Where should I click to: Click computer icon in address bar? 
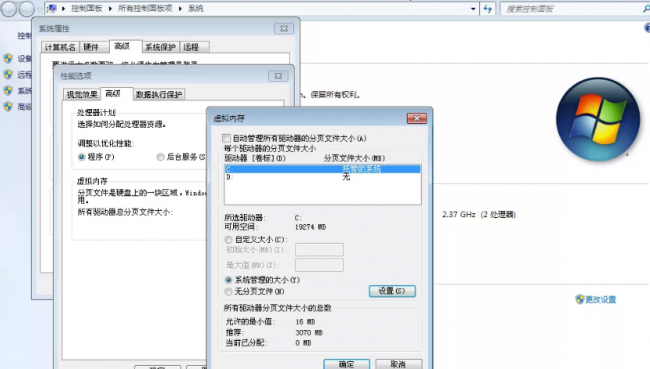[52, 8]
